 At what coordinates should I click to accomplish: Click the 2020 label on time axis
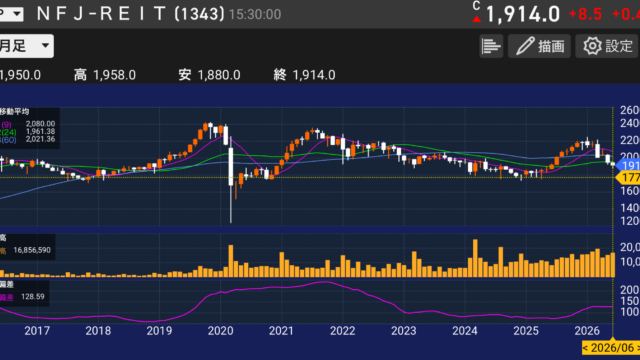click(220, 331)
